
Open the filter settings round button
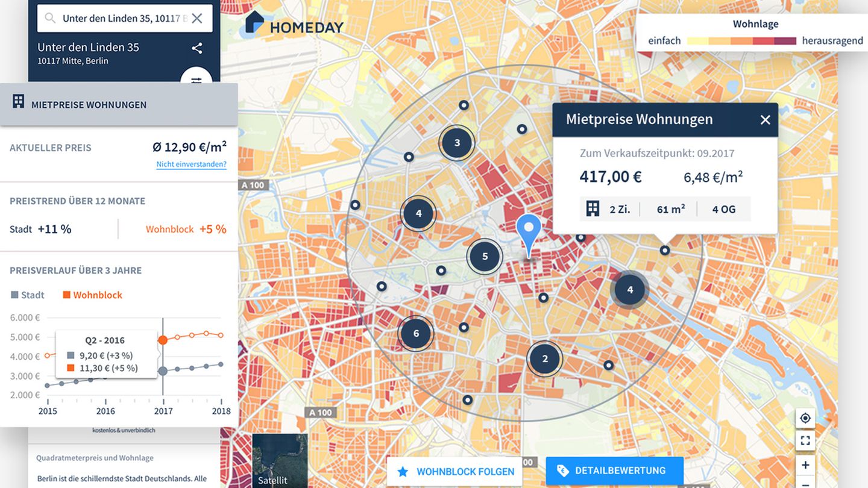click(x=197, y=78)
